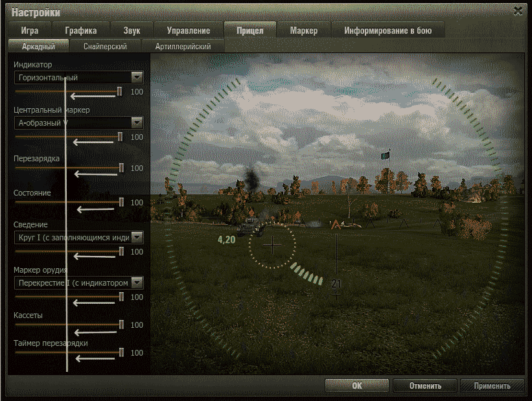
Task: Open the Звук tab
Action: tap(132, 30)
